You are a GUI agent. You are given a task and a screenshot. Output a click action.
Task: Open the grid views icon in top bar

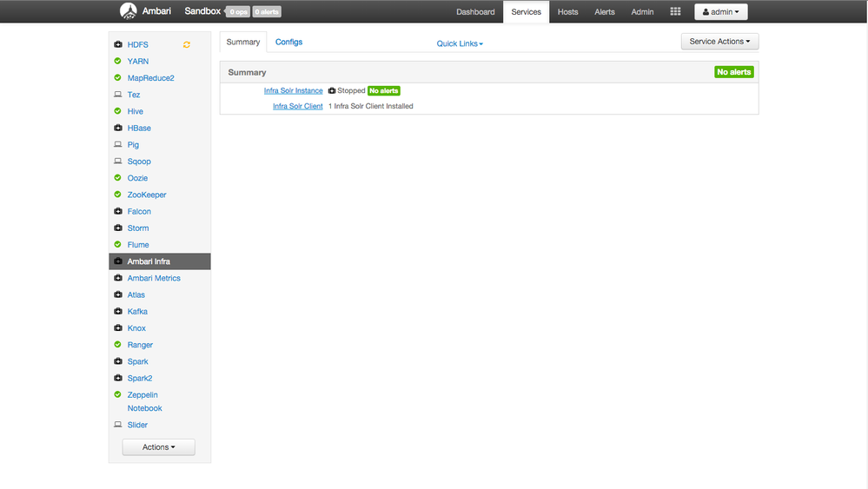675,11
